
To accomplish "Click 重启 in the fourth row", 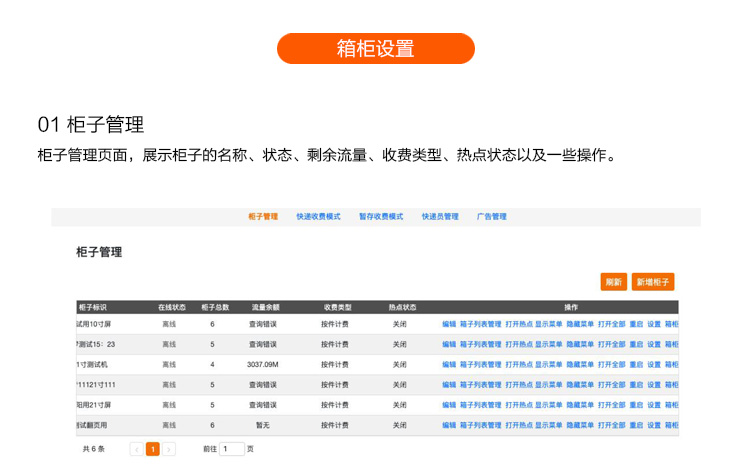I will point(637,385).
